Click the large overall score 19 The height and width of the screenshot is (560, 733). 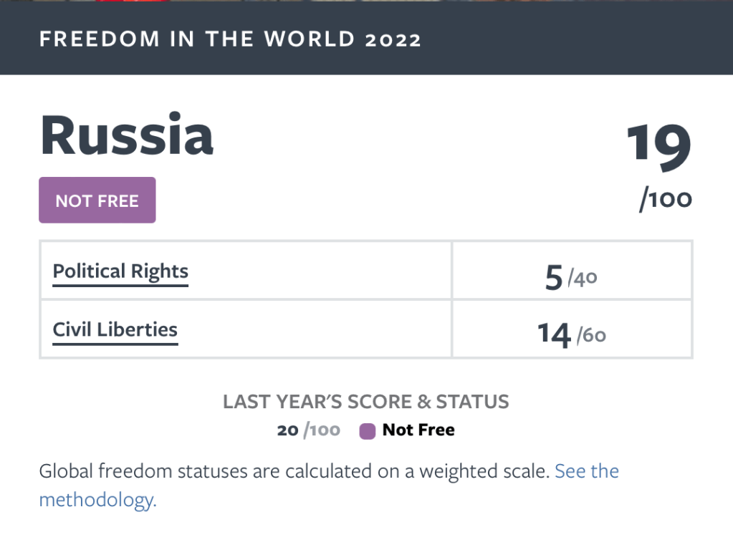coord(659,147)
